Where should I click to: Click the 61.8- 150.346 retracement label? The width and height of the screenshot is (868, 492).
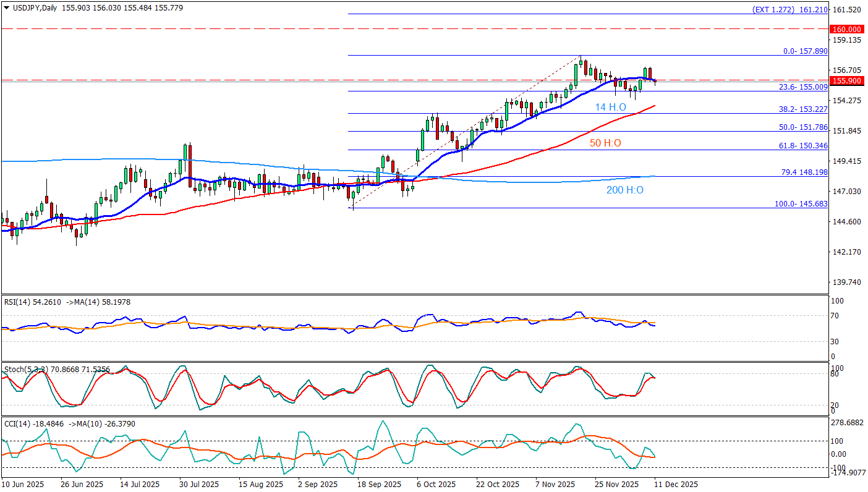click(x=804, y=145)
